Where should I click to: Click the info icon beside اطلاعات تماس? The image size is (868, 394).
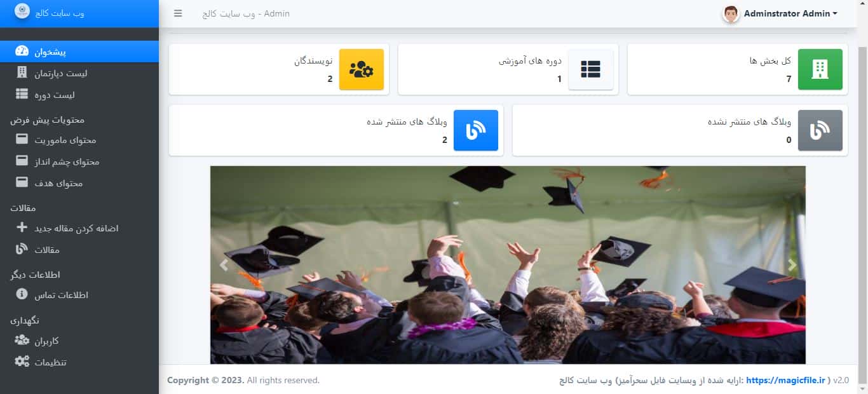click(x=22, y=294)
